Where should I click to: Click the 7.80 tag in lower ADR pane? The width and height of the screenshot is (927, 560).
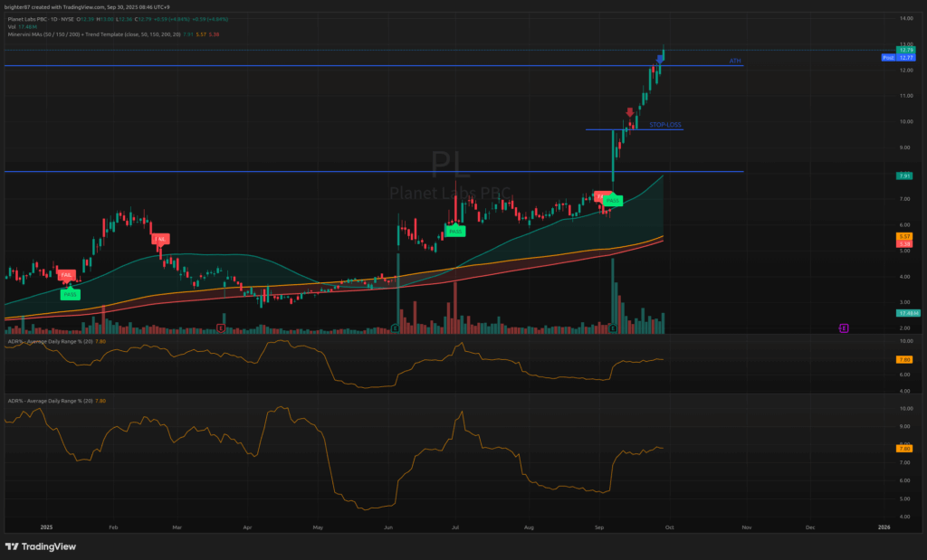pyautogui.click(x=904, y=449)
